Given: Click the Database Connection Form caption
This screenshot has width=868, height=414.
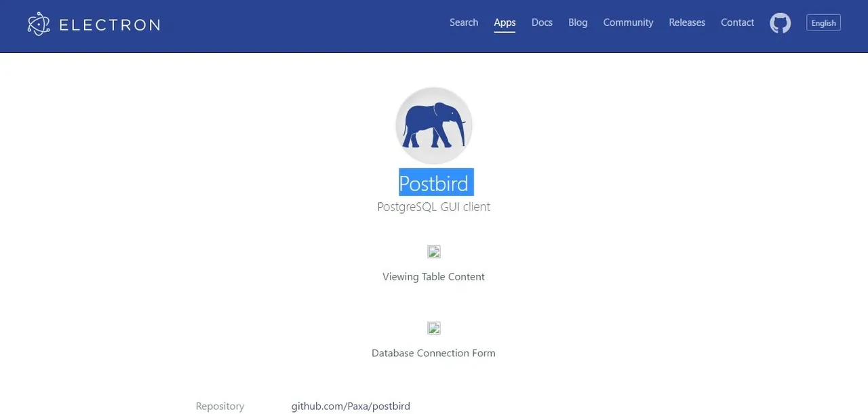Looking at the screenshot, I should pyautogui.click(x=433, y=354).
